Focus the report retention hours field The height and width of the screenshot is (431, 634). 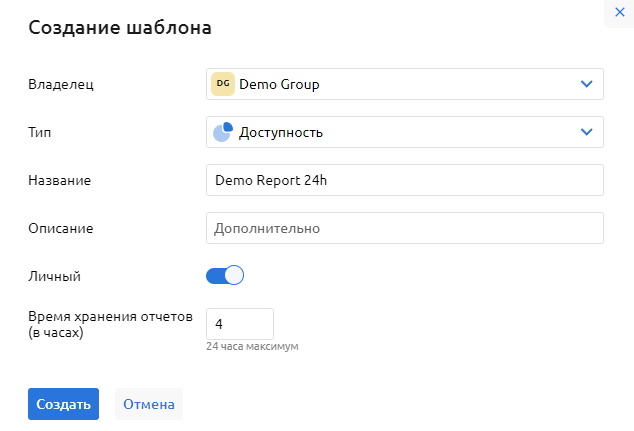239,323
